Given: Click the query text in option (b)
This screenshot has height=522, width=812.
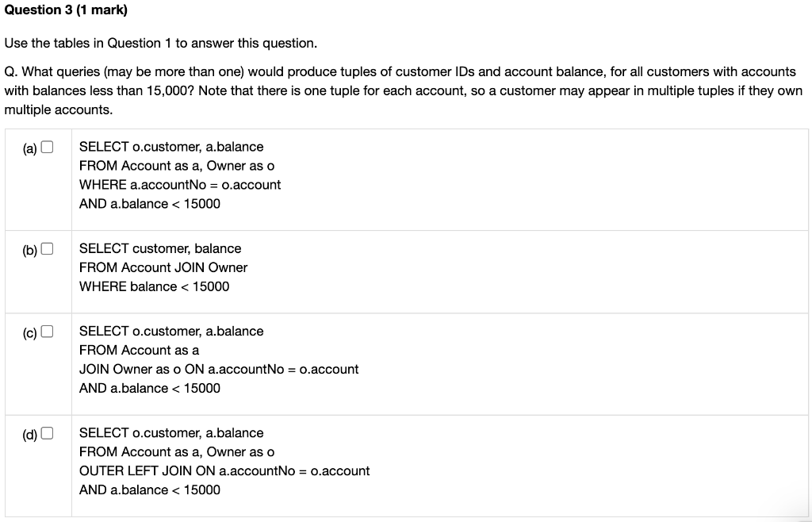Looking at the screenshot, I should (x=159, y=267).
